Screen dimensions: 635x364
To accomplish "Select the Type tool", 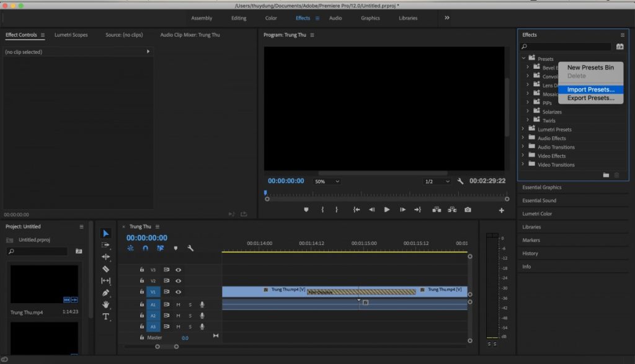I will coord(105,316).
